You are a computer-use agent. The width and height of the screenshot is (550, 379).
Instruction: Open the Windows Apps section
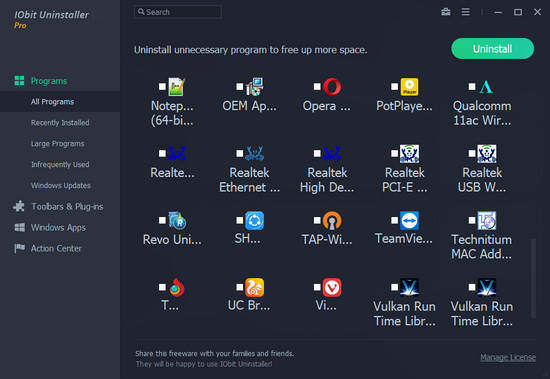58,228
